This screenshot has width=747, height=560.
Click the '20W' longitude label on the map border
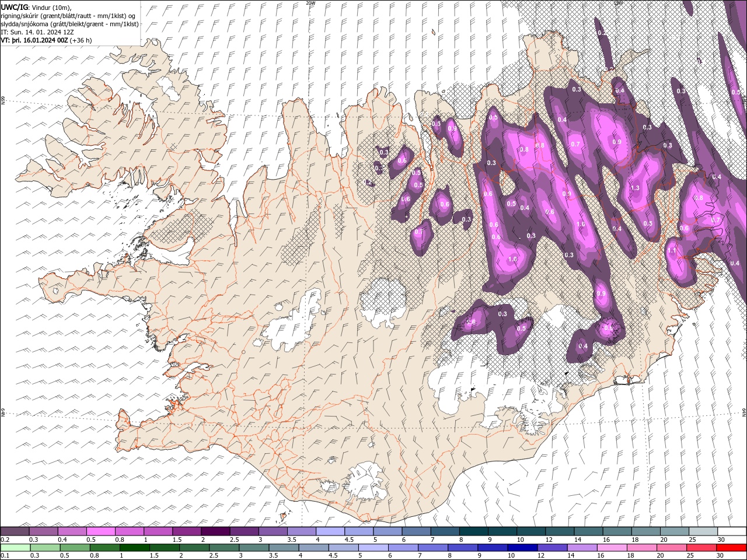click(310, 3)
